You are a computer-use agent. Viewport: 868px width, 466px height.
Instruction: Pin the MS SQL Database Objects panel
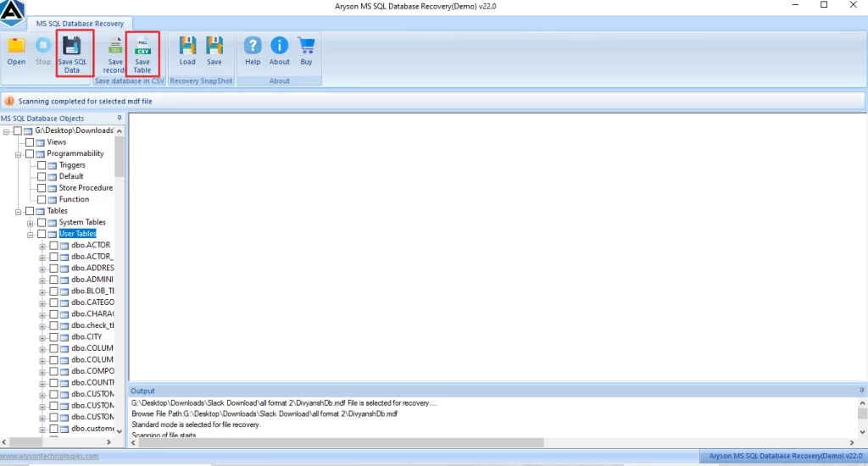pos(119,119)
